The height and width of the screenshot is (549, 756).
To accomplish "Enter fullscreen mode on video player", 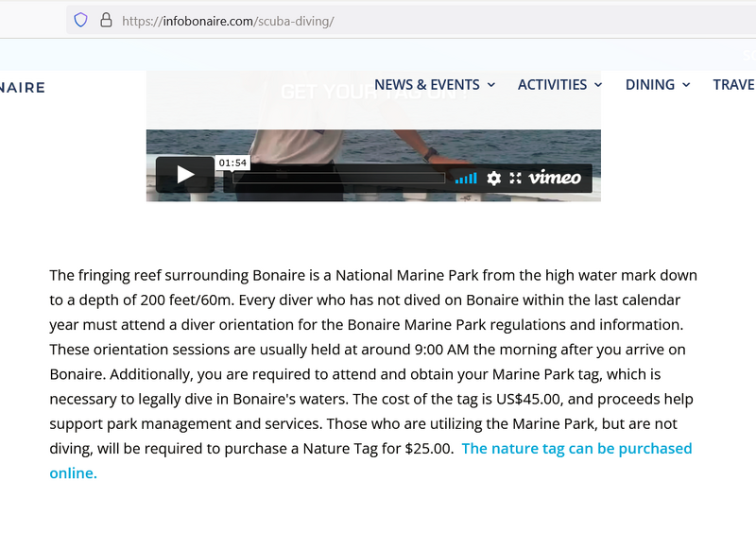I will pos(515,178).
